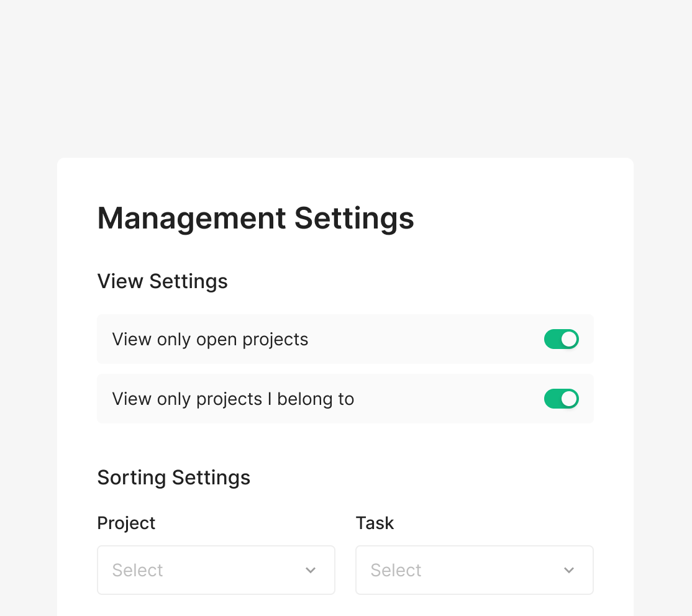
Task: Open the Task sorting dropdown
Action: click(474, 570)
